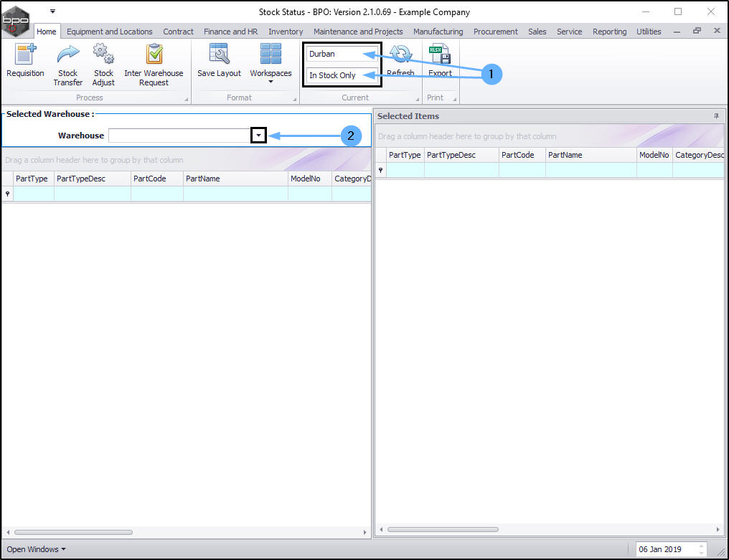Image resolution: width=729 pixels, height=560 pixels.
Task: Open the Workspaces menu
Action: tap(271, 64)
